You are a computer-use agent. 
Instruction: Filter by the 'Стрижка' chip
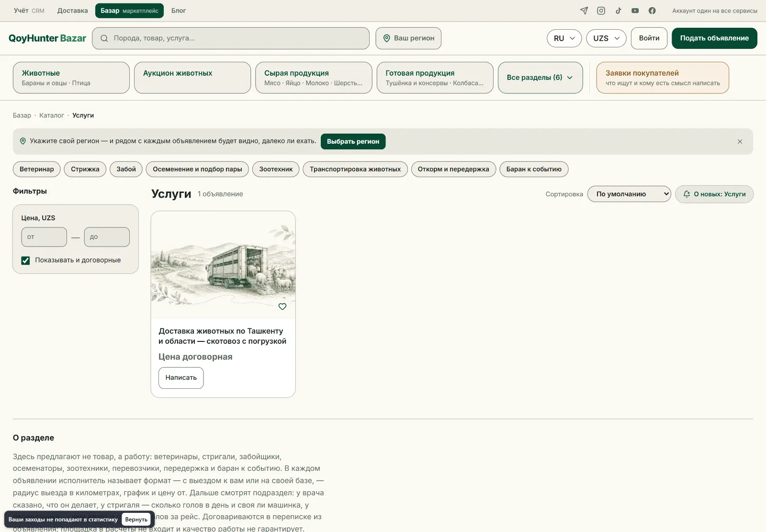point(85,169)
